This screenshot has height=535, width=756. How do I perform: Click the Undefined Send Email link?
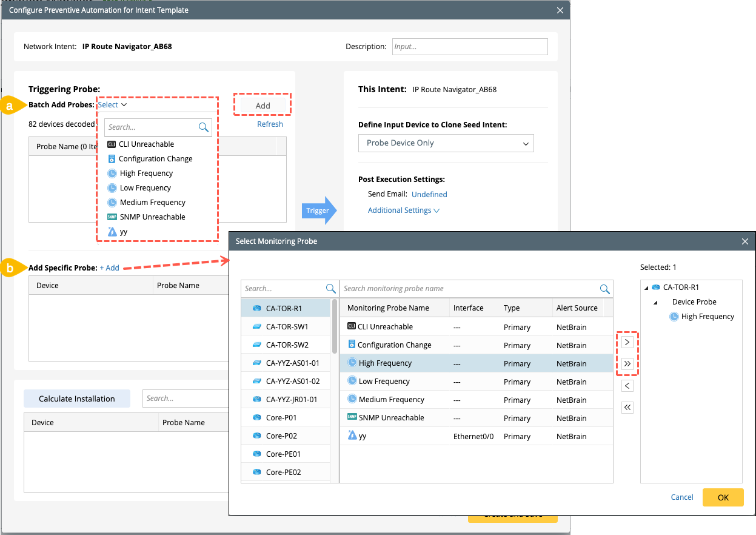pos(429,195)
